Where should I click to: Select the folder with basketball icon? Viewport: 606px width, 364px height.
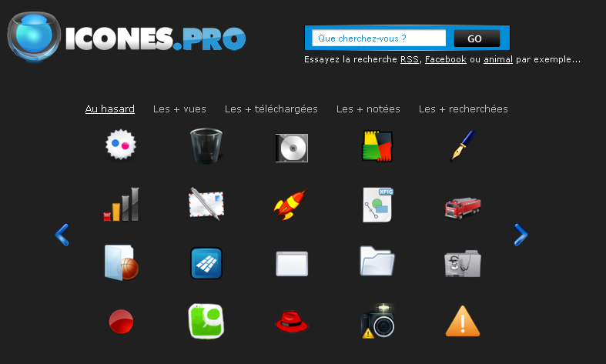click(122, 262)
